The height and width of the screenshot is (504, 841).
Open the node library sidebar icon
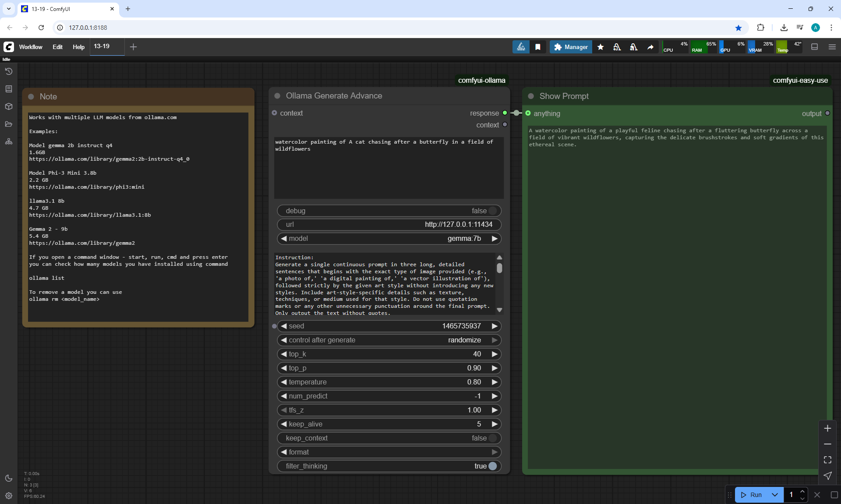click(9, 89)
